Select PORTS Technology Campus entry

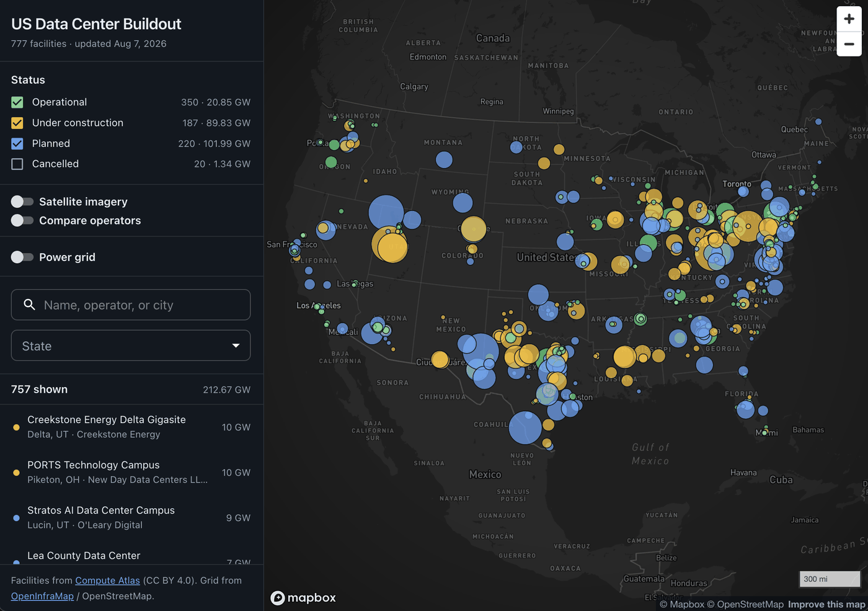coord(131,472)
